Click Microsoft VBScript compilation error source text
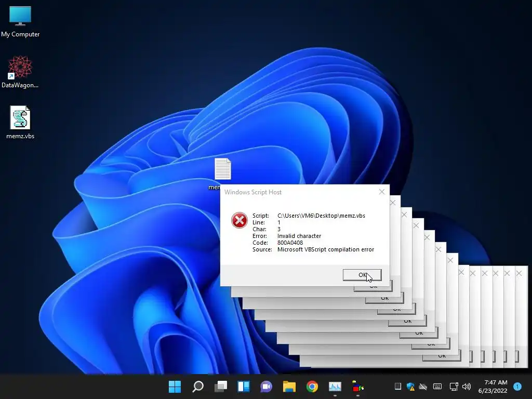The width and height of the screenshot is (532, 399). (325, 249)
